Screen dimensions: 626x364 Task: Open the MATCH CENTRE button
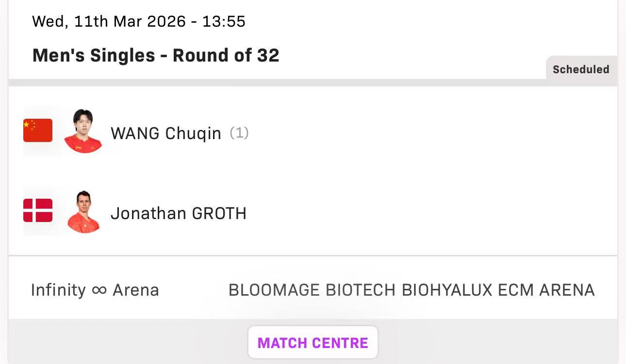point(313,343)
